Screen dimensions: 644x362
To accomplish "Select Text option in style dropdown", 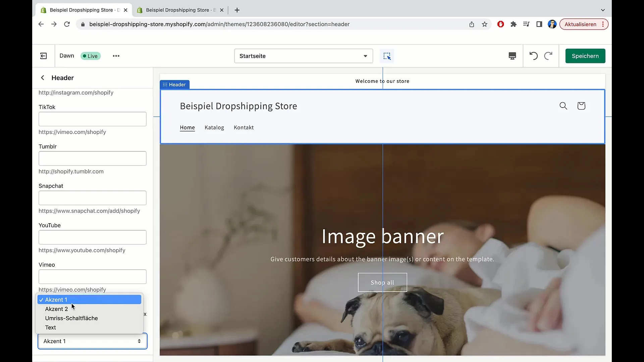I will pos(50,327).
